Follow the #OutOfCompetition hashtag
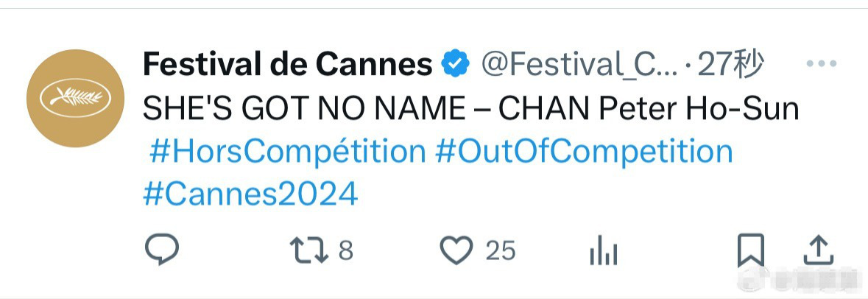The image size is (868, 299). click(584, 152)
